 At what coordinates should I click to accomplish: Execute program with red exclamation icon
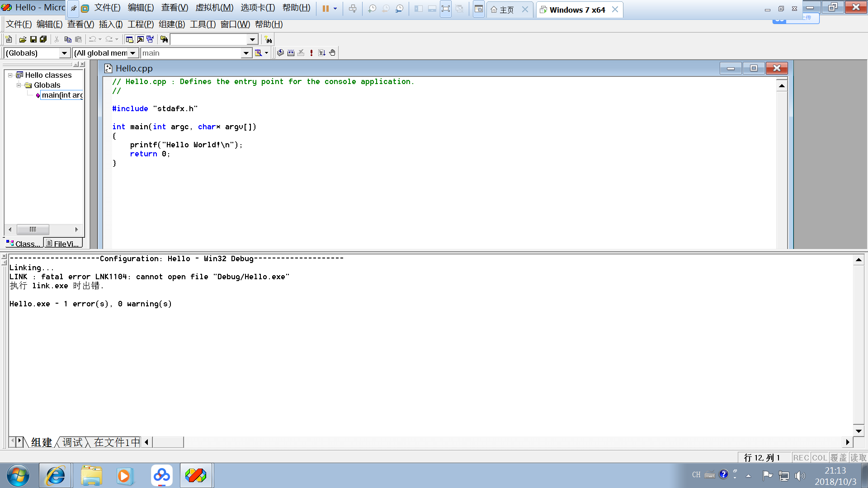[311, 53]
